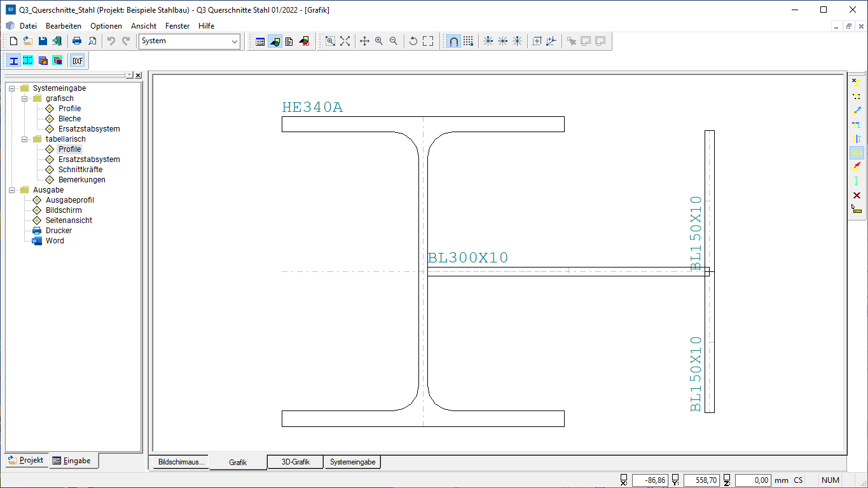
Task: Click the rotate view icon
Action: point(413,41)
